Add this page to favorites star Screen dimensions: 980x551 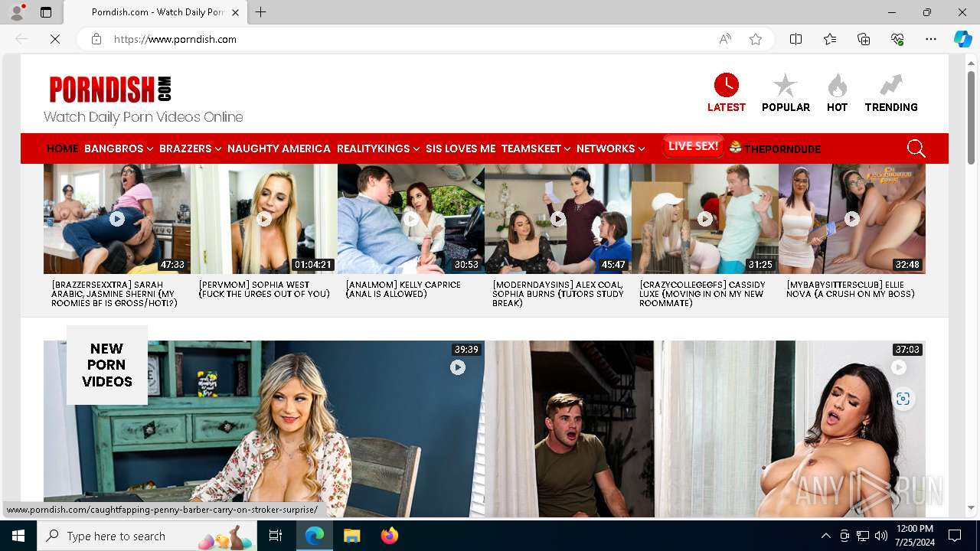pos(756,39)
